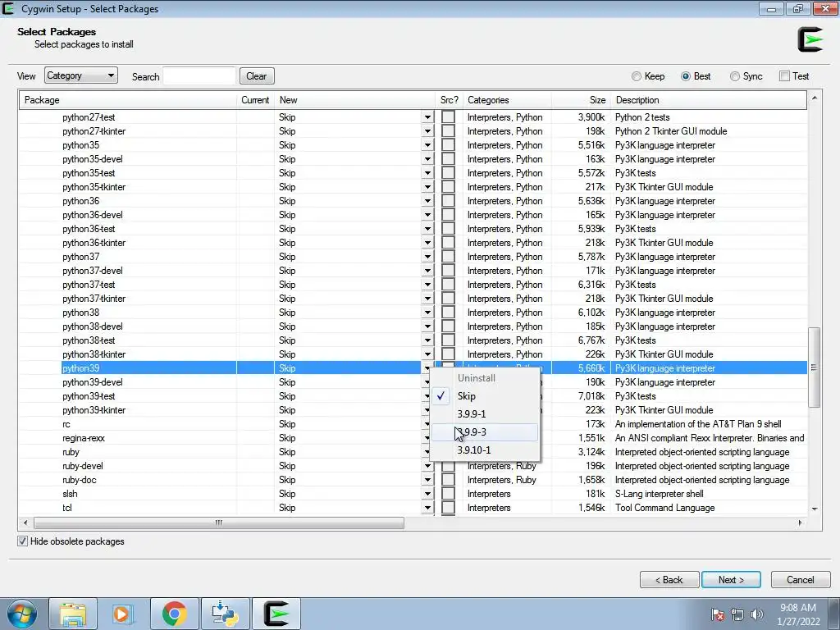Click the Cygwin logo in the header

(810, 39)
